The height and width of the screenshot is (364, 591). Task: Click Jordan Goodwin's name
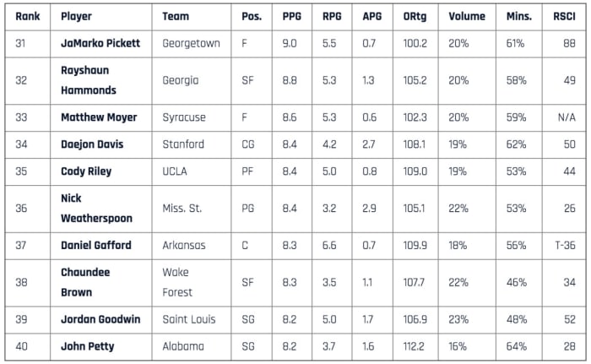[100, 320]
